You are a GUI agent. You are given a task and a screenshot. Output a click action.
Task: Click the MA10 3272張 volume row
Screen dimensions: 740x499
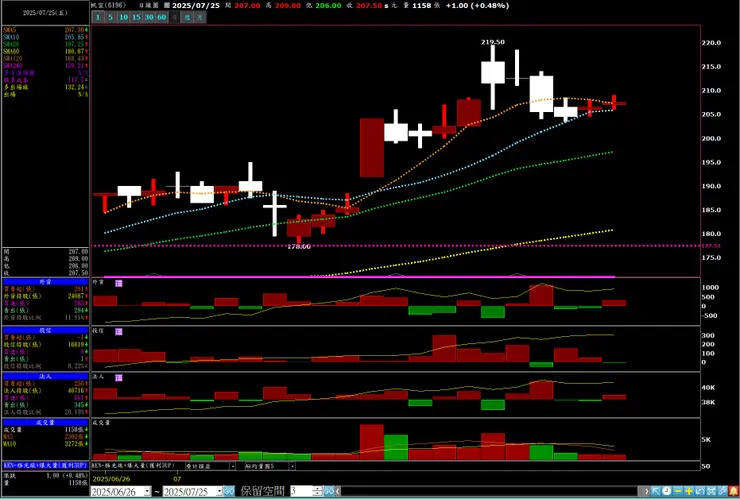pos(46,444)
